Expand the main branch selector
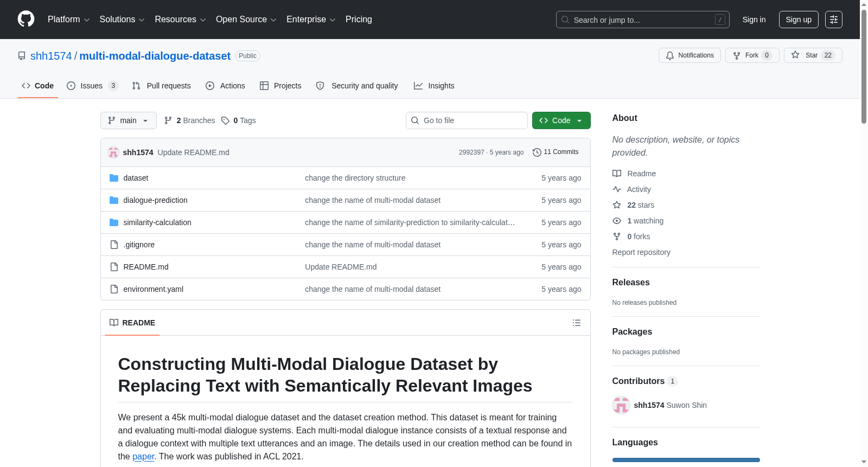The height and width of the screenshot is (467, 868). coord(129,120)
